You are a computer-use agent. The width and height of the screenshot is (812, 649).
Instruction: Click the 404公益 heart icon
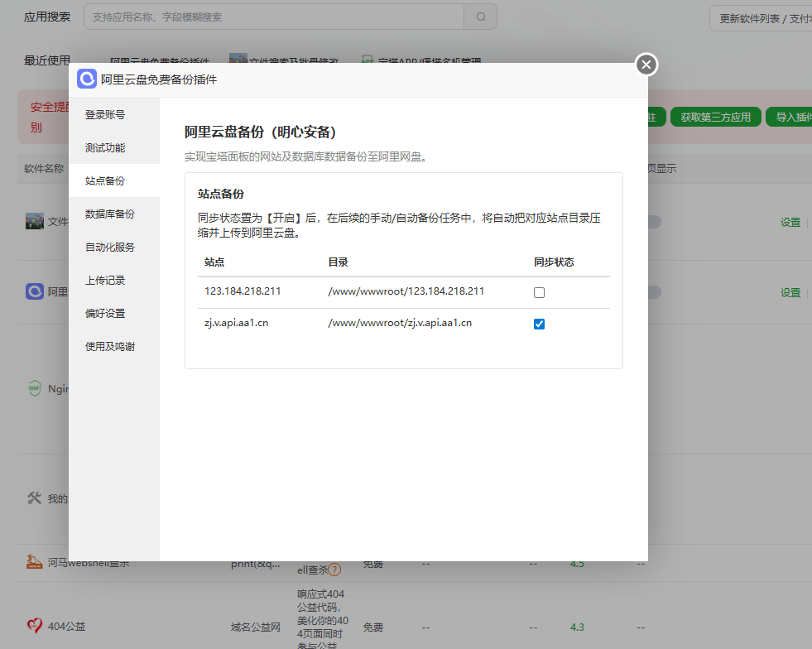click(x=34, y=626)
